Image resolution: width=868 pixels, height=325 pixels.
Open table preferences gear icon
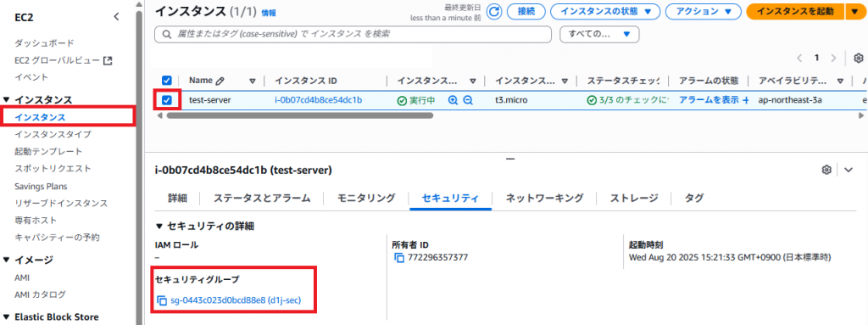(859, 58)
